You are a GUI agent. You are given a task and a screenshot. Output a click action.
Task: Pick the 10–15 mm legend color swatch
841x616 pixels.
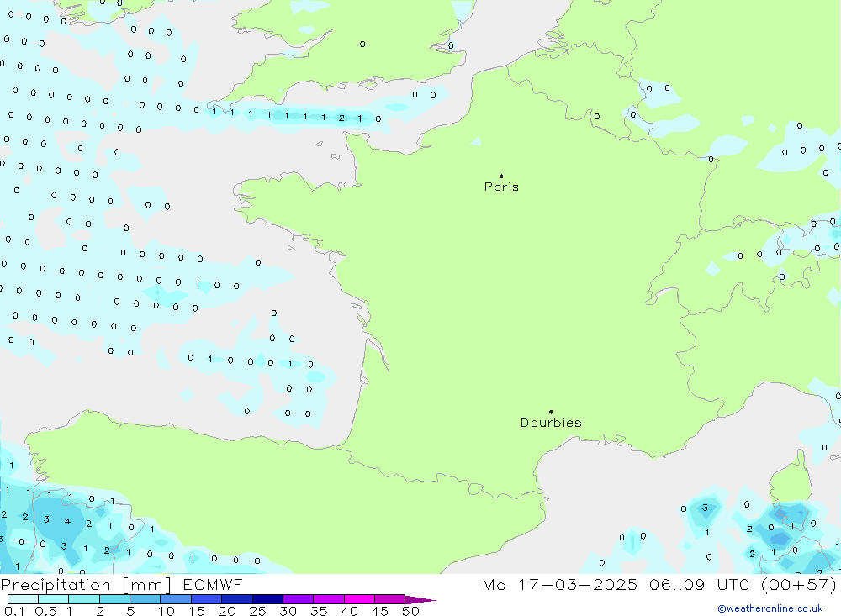[176, 599]
